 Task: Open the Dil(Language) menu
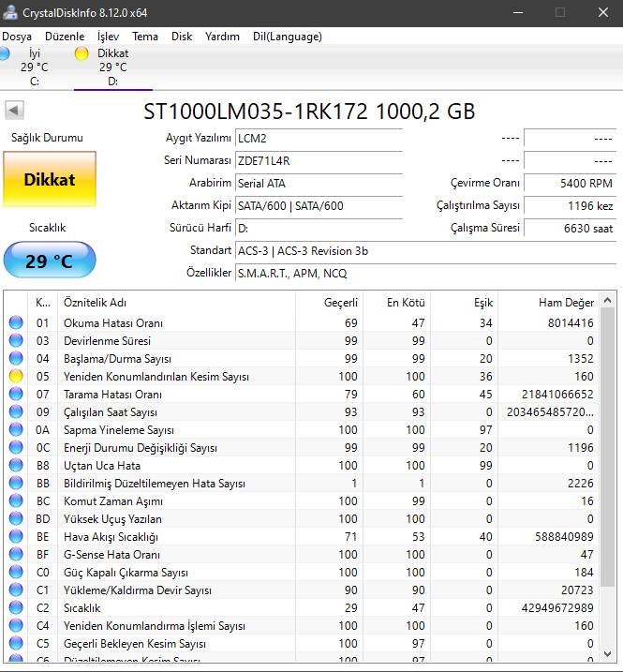click(288, 37)
